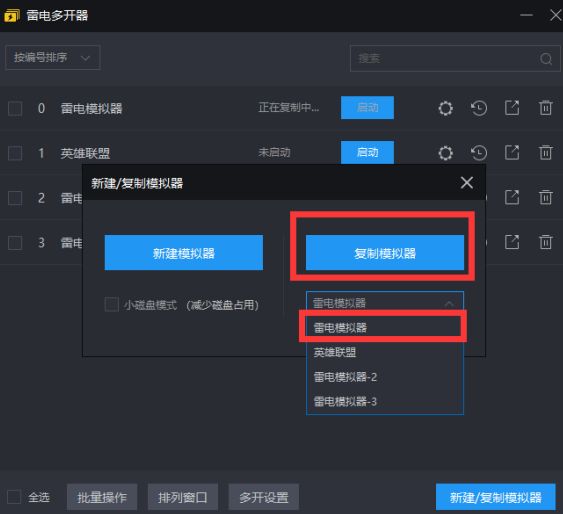Click 新建模拟器 button
Image resolution: width=563 pixels, height=514 pixels.
tap(183, 253)
